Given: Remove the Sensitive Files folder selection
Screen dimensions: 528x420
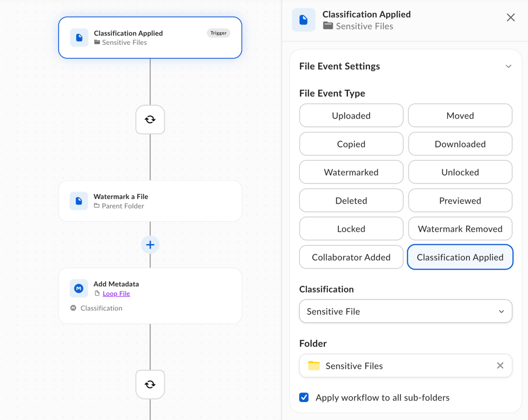Looking at the screenshot, I should 500,365.
